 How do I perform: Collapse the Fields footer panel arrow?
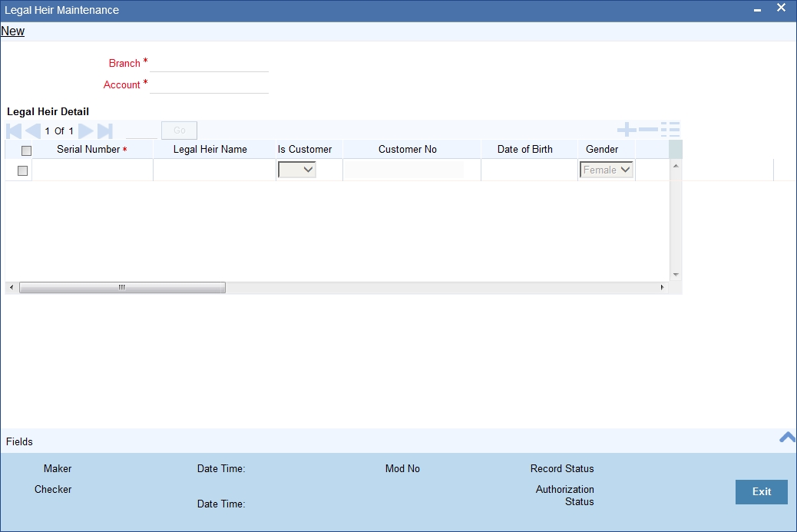click(x=787, y=438)
